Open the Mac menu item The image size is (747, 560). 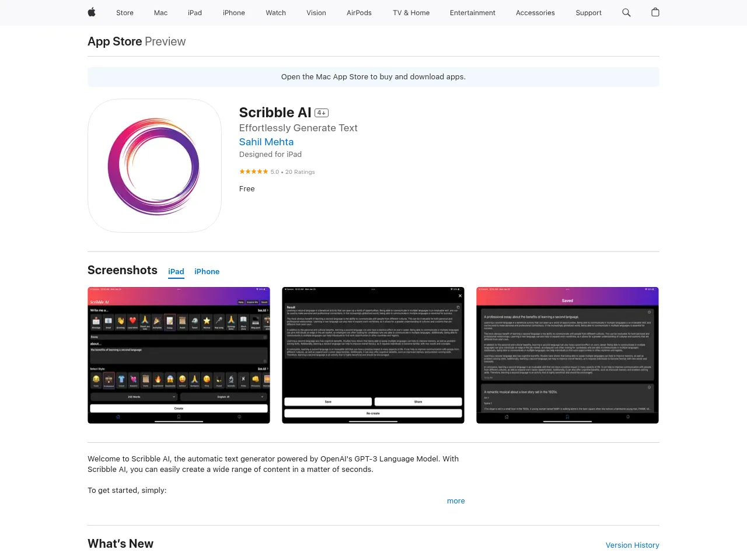pyautogui.click(x=160, y=12)
